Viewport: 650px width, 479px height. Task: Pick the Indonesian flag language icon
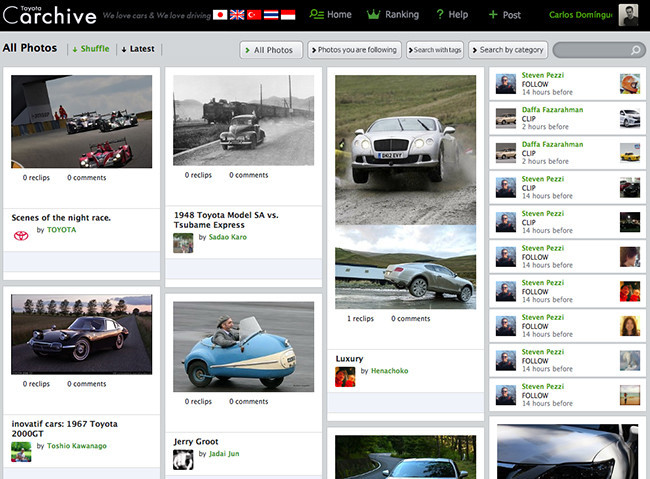pyautogui.click(x=288, y=15)
